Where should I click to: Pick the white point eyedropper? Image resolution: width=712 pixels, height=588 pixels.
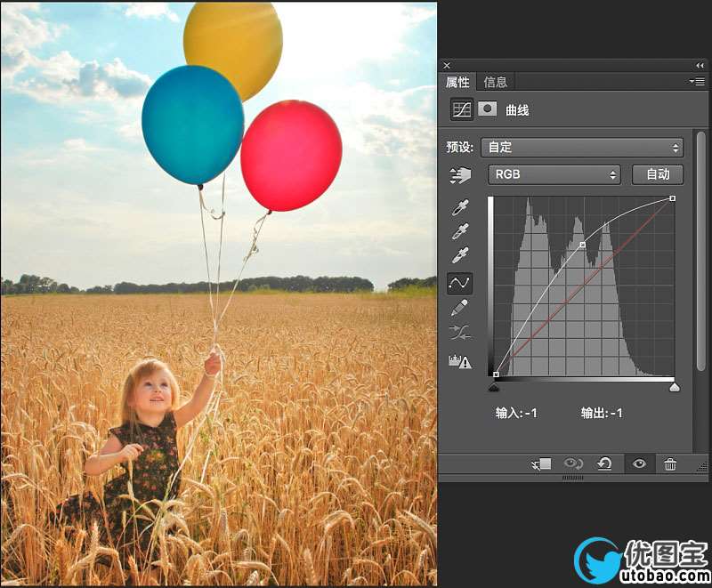tap(460, 255)
